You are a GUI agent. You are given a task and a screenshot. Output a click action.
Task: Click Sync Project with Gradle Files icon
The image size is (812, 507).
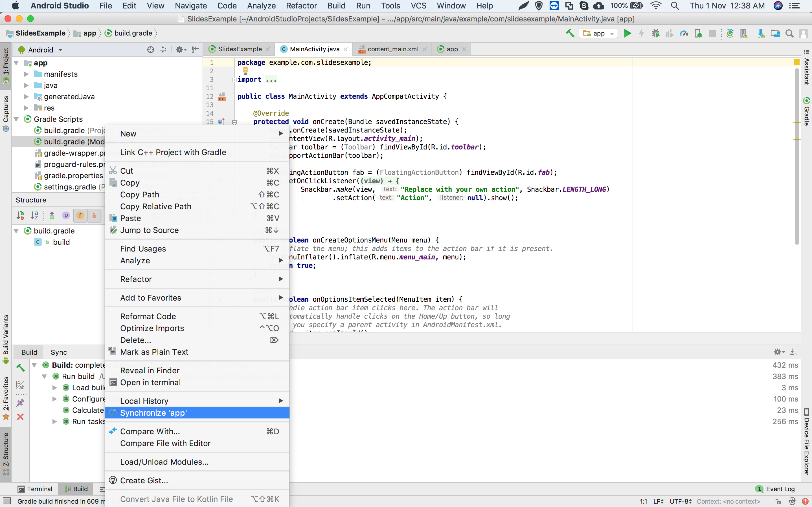(x=730, y=33)
